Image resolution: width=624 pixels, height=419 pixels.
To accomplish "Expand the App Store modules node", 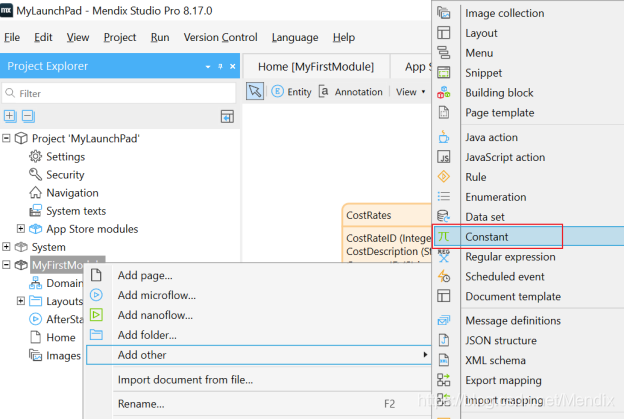I will tap(21, 228).
